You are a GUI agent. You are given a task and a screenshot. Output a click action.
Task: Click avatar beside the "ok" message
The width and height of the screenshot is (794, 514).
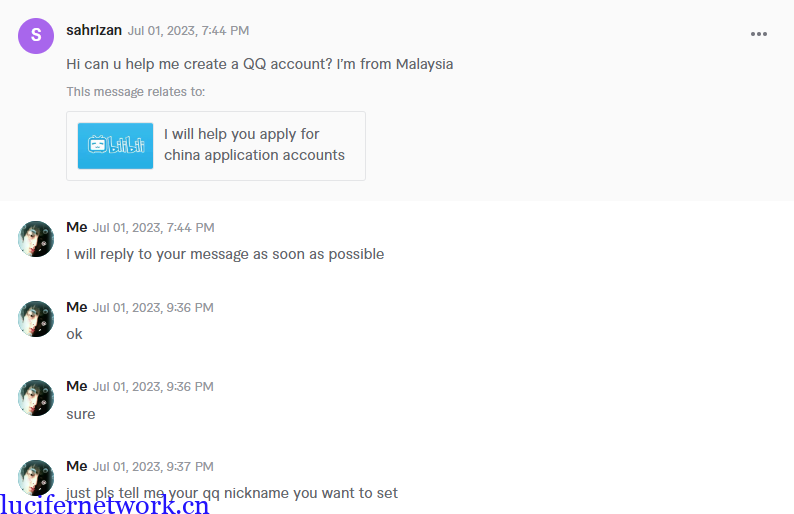click(36, 319)
